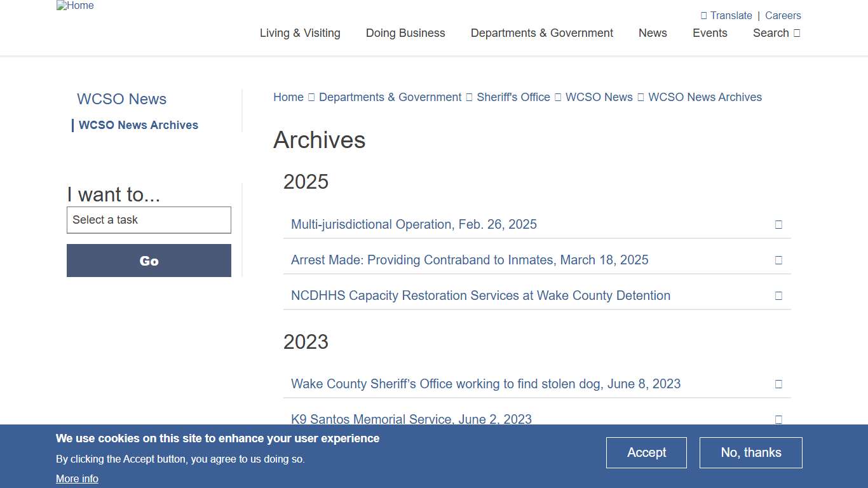The height and width of the screenshot is (488, 868).
Task: Click icon beside NCDHHS Capacity Restoration item
Action: point(778,295)
